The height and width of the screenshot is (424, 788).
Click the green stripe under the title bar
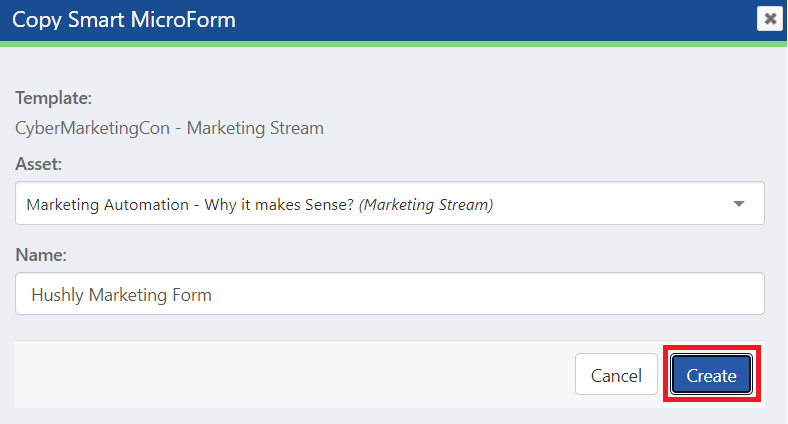coord(394,44)
